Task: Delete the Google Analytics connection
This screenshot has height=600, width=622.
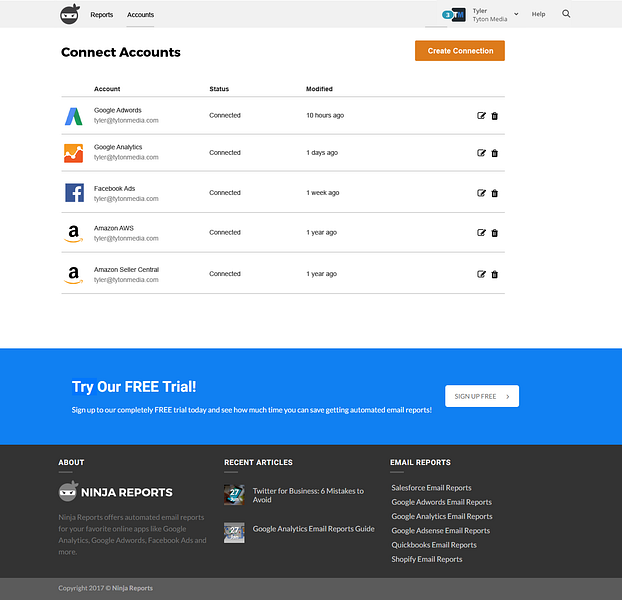Action: [495, 153]
